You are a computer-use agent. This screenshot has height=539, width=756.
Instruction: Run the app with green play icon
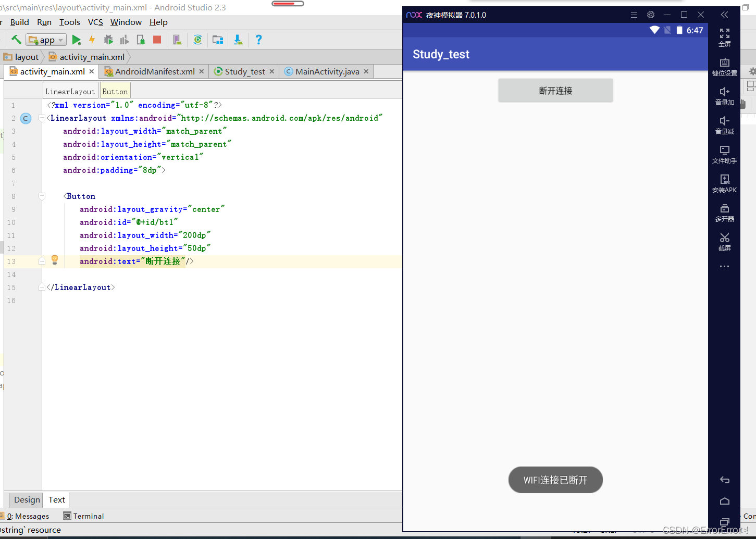pos(77,40)
